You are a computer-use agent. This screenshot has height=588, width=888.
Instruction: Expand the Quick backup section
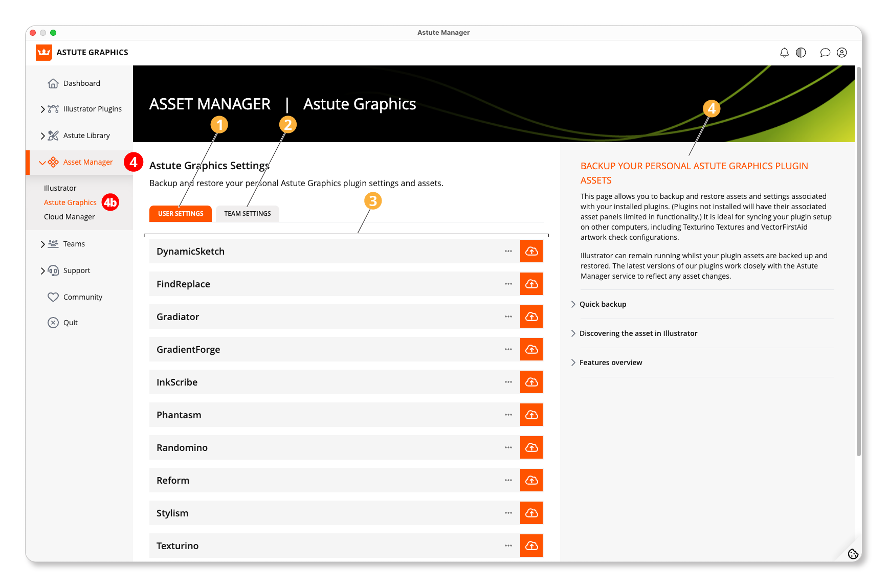coord(603,304)
